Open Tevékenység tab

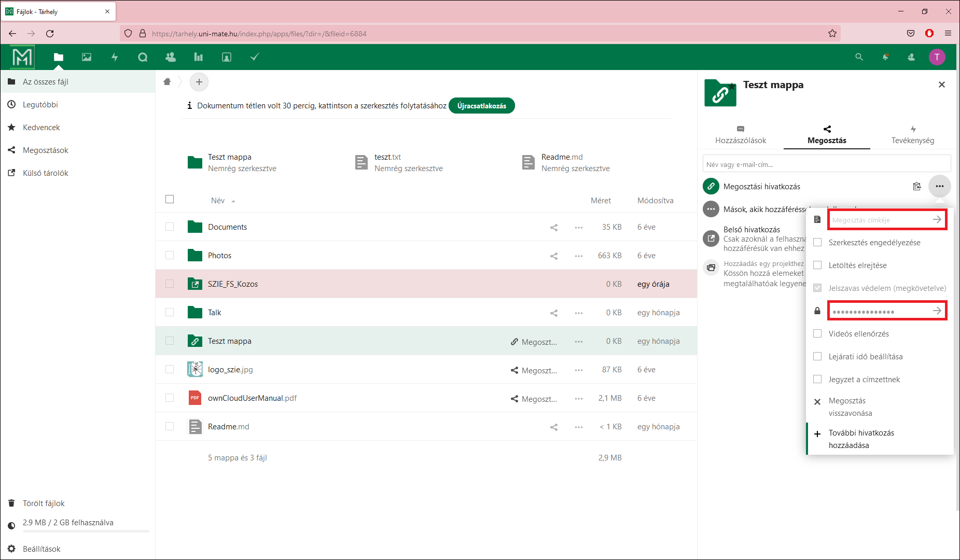[x=913, y=135]
